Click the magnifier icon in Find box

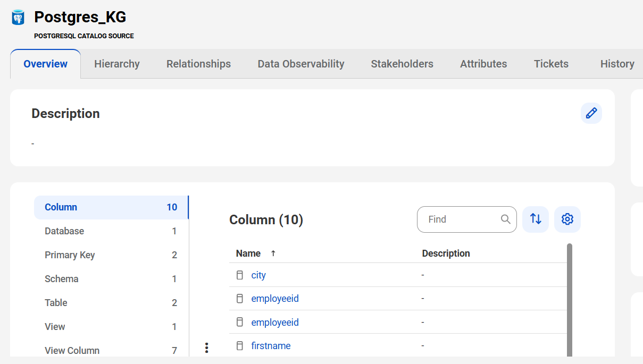coord(506,219)
